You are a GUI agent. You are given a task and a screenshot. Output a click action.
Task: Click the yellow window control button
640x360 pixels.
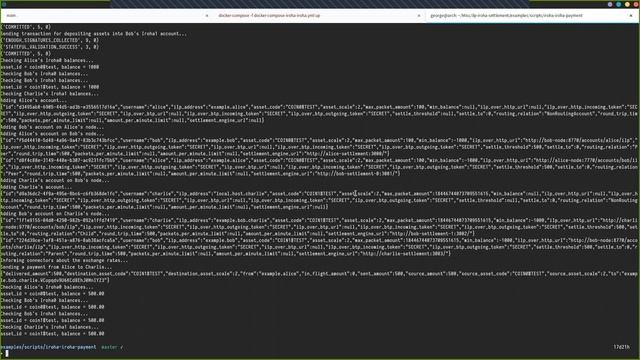[627, 4]
